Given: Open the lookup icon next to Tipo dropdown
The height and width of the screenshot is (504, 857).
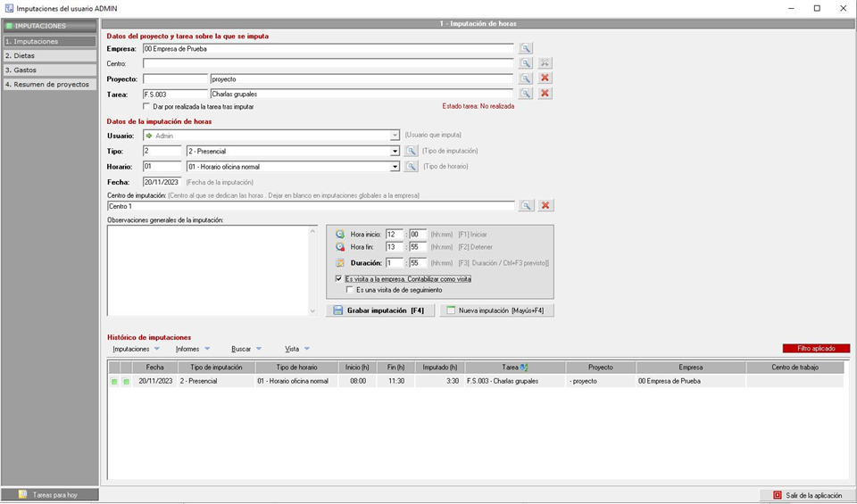Looking at the screenshot, I should coord(411,152).
